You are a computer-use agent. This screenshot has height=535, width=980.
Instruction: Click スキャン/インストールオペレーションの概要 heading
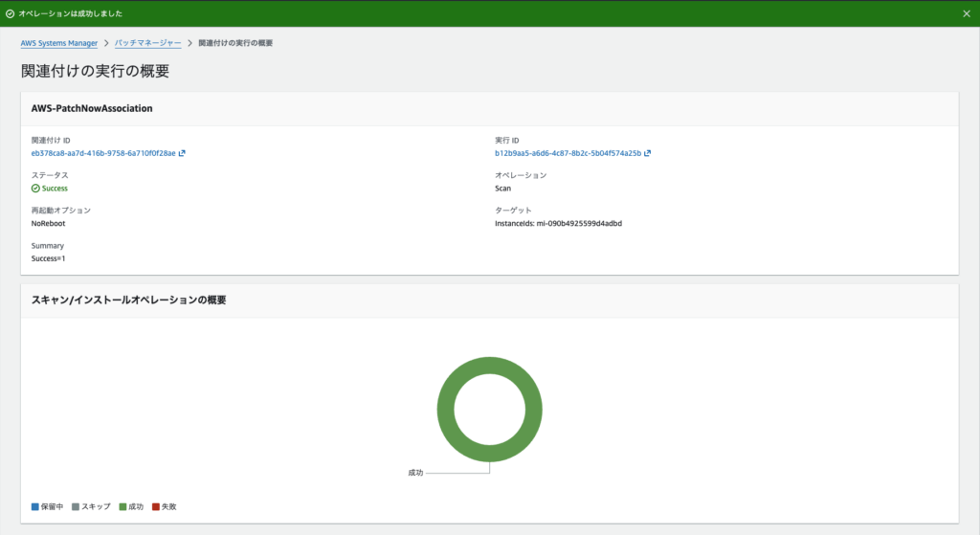pyautogui.click(x=129, y=300)
